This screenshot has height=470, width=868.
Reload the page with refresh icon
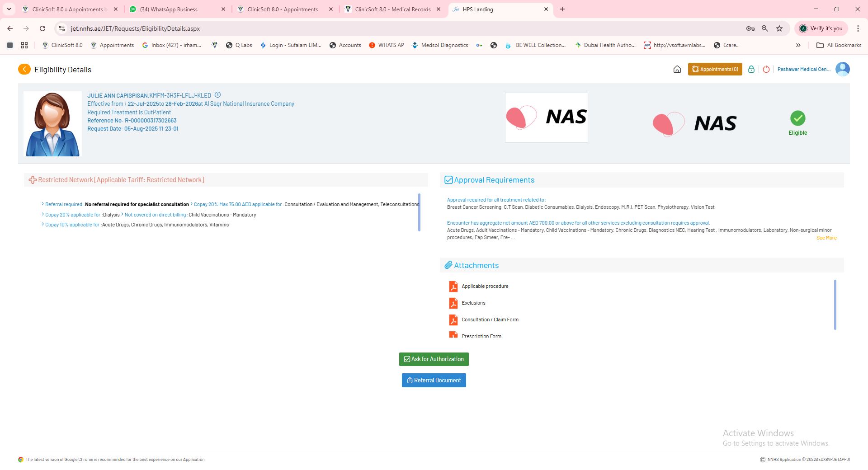tap(42, 28)
